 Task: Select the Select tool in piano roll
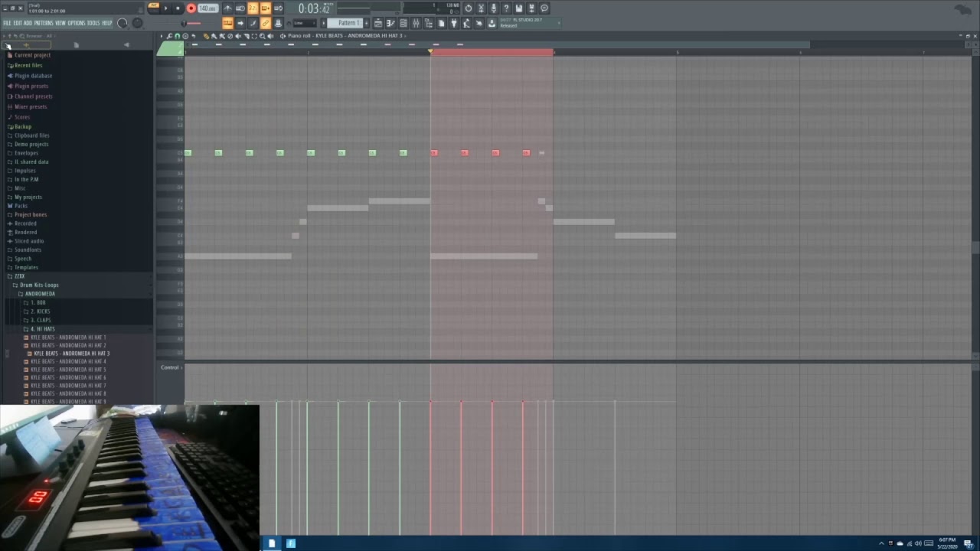point(254,36)
